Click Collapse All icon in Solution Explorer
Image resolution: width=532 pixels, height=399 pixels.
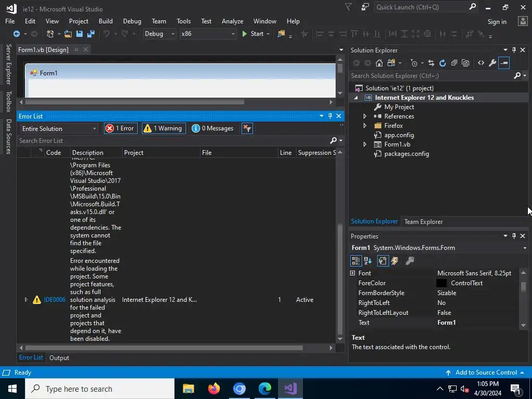click(454, 63)
